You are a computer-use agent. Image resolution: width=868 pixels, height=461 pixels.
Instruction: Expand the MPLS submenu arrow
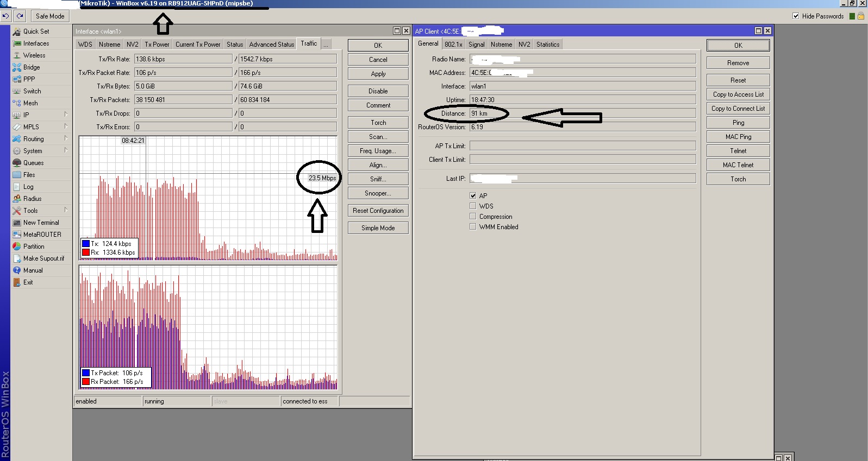click(66, 127)
